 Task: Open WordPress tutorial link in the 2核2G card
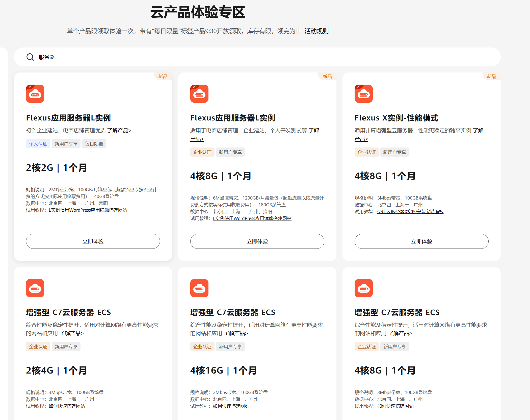point(88,210)
